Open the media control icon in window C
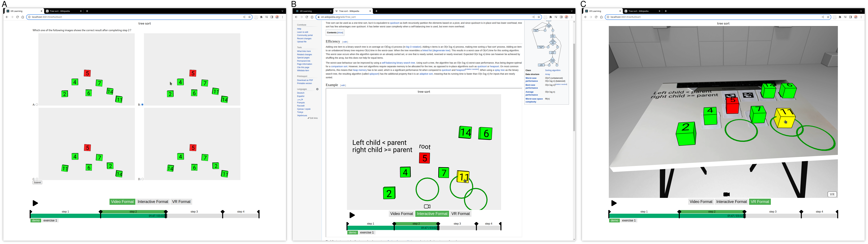This screenshot has height=244, width=868. [x=845, y=17]
